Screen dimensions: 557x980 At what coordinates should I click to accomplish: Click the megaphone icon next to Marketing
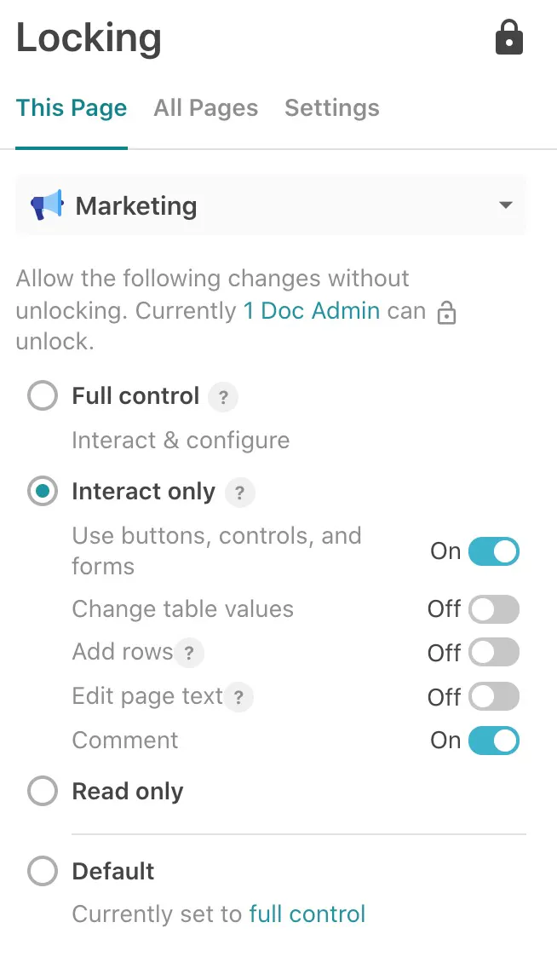point(47,205)
